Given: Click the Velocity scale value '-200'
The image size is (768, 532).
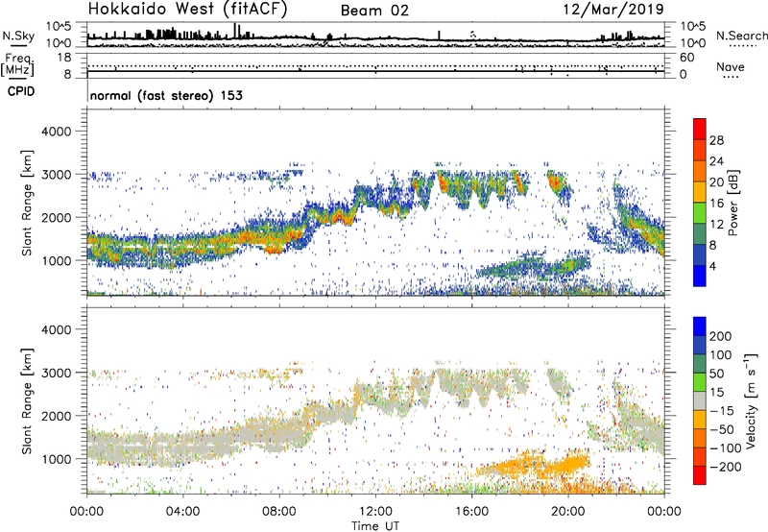Looking at the screenshot, I should (726, 467).
